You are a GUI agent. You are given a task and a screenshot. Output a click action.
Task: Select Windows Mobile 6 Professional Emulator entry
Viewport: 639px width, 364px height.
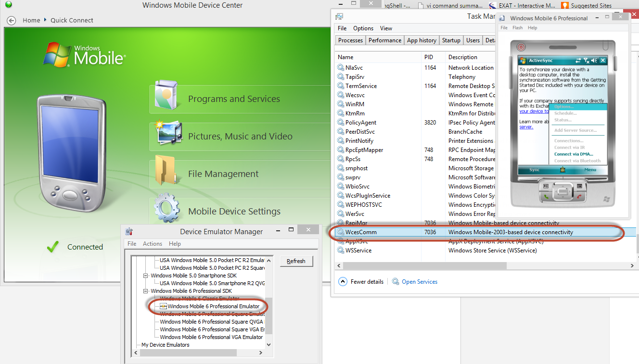[213, 306]
